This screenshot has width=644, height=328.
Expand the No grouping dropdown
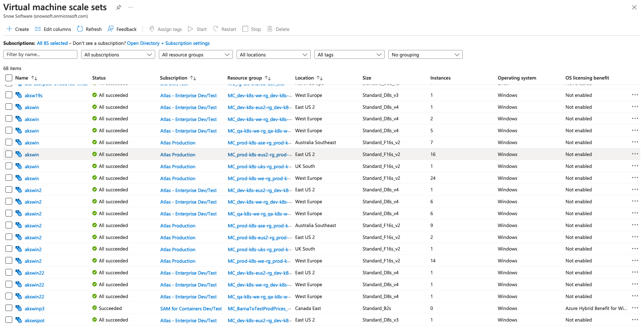425,55
